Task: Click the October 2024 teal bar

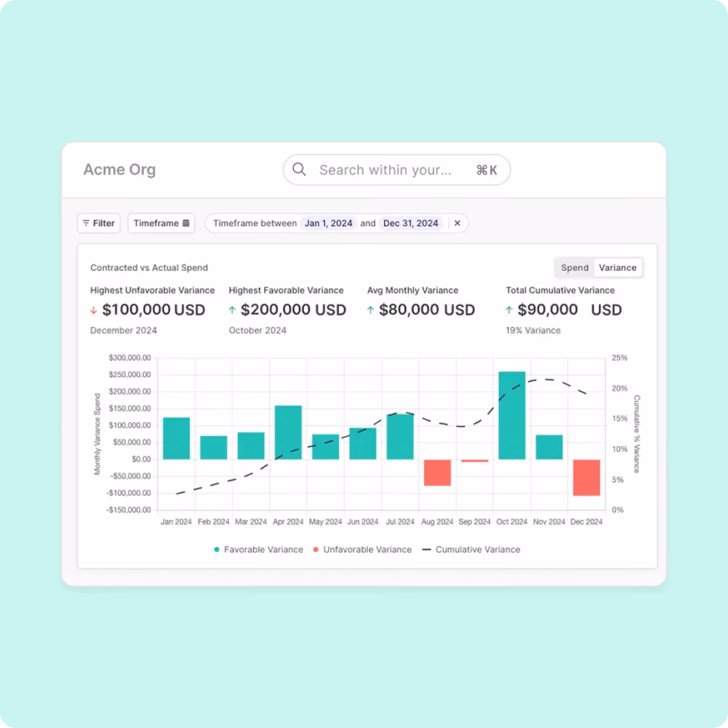Action: click(512, 415)
